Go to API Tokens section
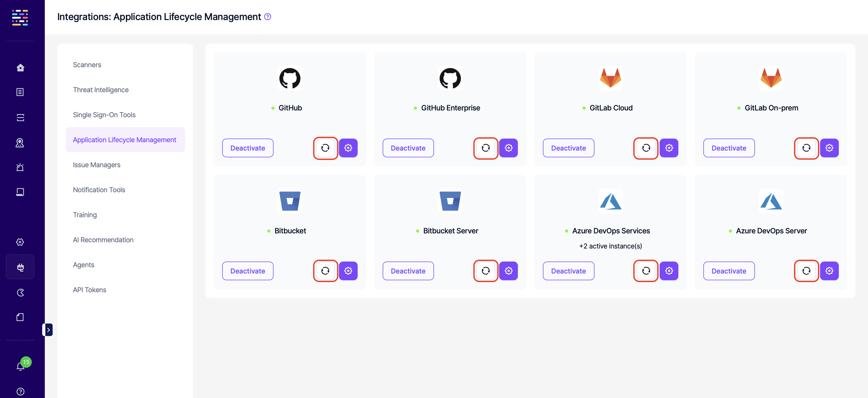The image size is (868, 398). (x=89, y=290)
